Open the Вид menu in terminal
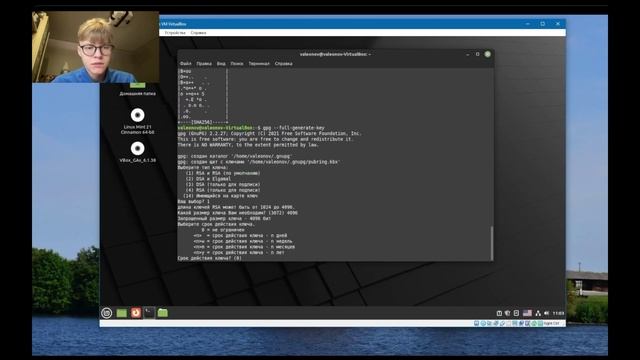This screenshot has width=640, height=360. (x=221, y=64)
